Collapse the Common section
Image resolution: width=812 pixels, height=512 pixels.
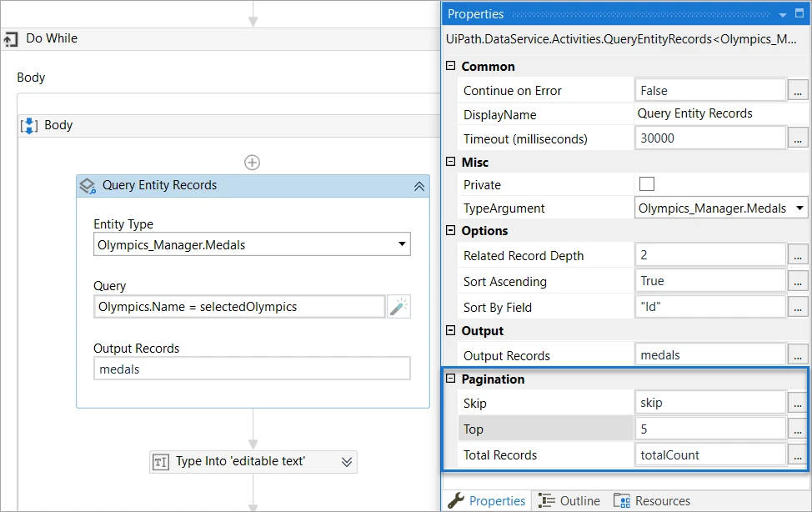pos(450,66)
